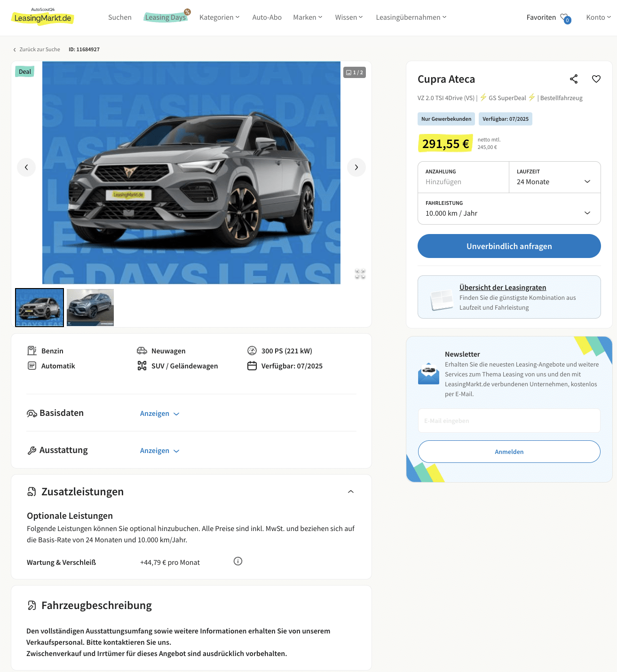
Task: Expand Ausstattung via Anzeigen
Action: click(160, 451)
